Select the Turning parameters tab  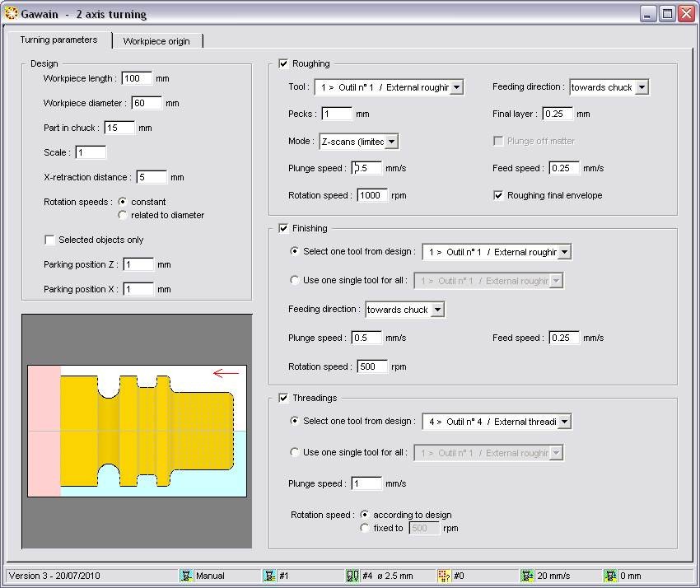[58, 40]
